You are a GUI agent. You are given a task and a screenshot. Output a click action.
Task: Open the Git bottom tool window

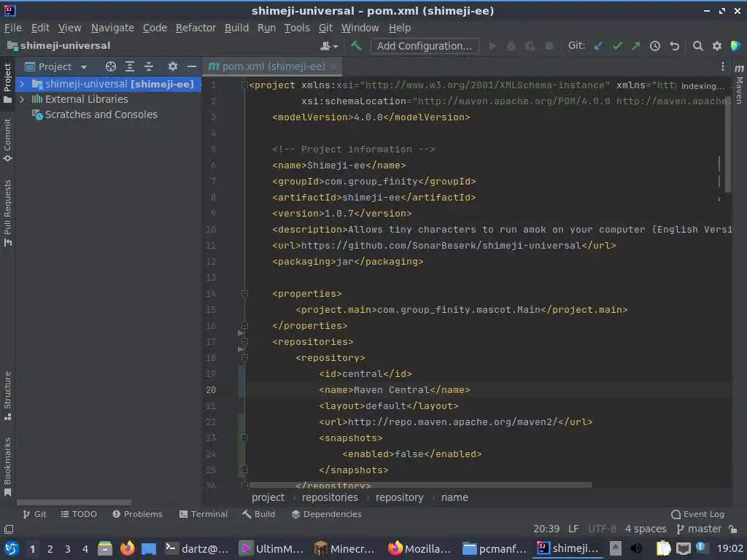pos(34,514)
